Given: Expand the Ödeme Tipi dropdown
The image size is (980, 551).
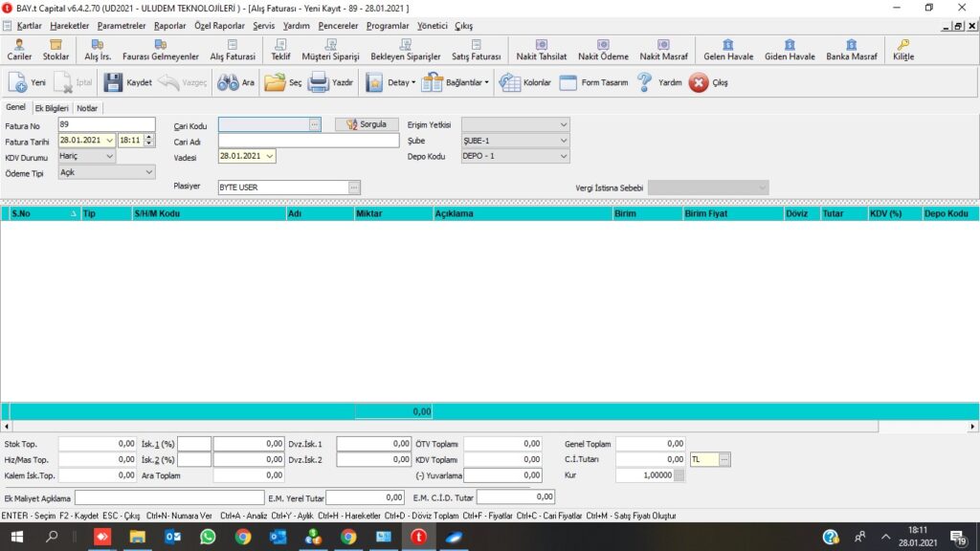Looking at the screenshot, I should [x=148, y=172].
